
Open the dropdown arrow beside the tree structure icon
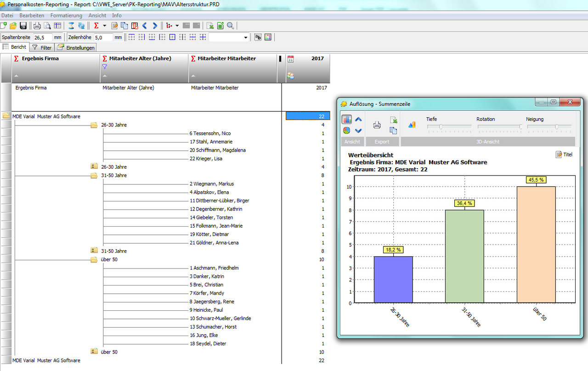pyautogui.click(x=177, y=26)
